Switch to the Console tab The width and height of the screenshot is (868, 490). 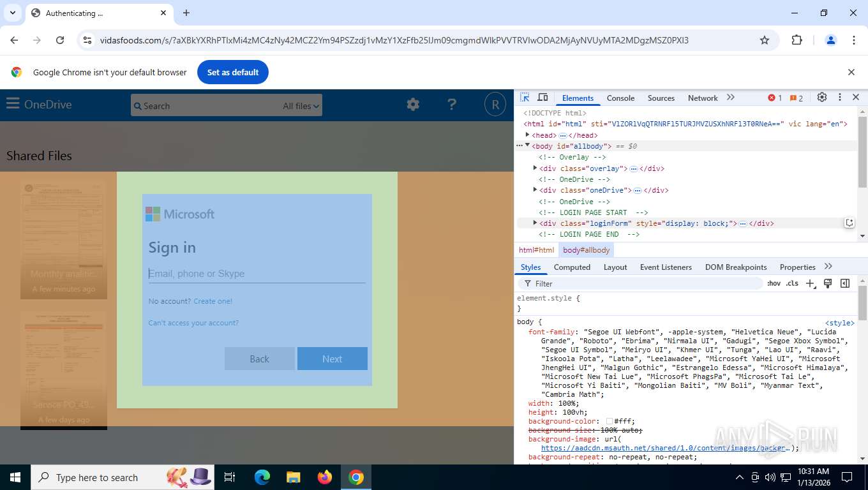click(x=620, y=98)
